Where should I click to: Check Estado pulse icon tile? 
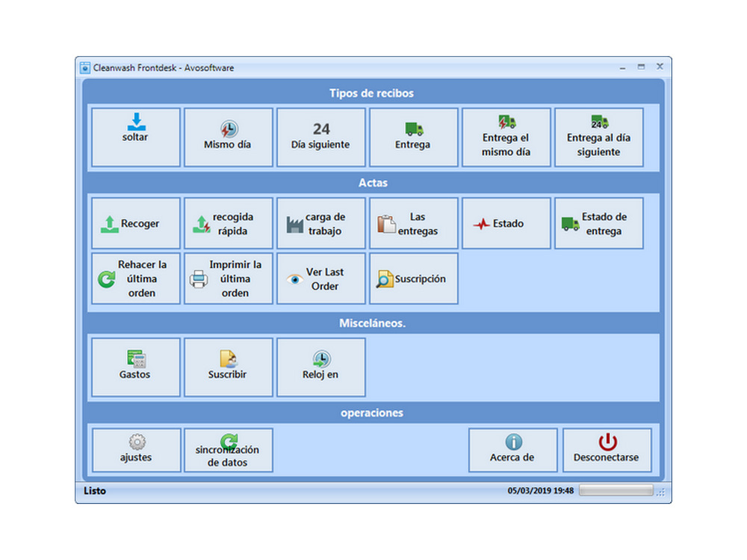506,223
